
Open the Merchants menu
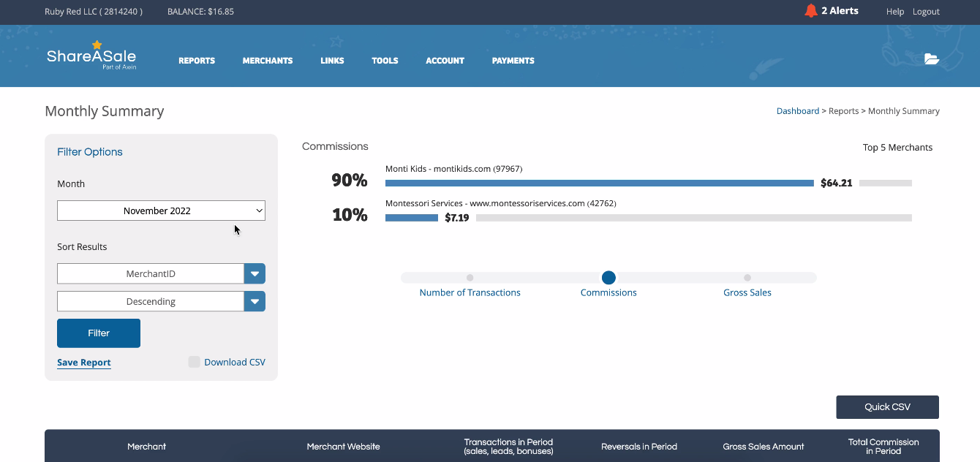click(x=268, y=61)
